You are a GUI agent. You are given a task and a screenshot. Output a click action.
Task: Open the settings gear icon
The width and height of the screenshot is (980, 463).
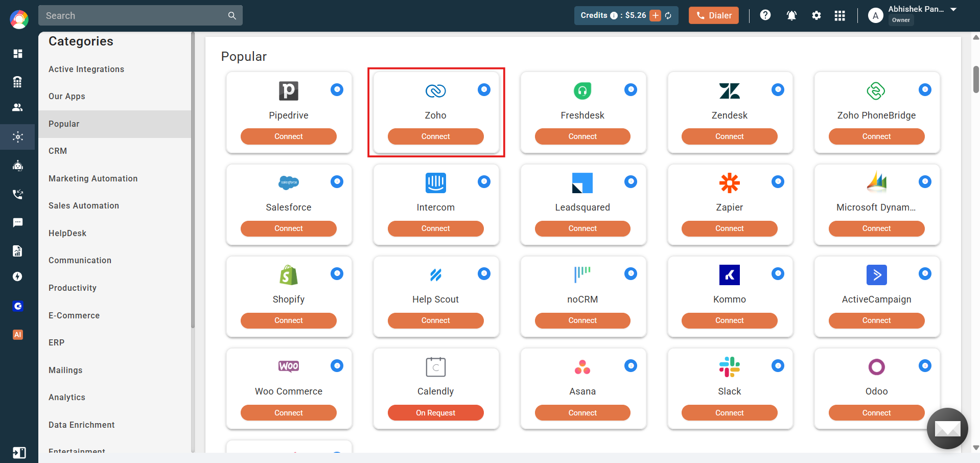click(x=816, y=15)
